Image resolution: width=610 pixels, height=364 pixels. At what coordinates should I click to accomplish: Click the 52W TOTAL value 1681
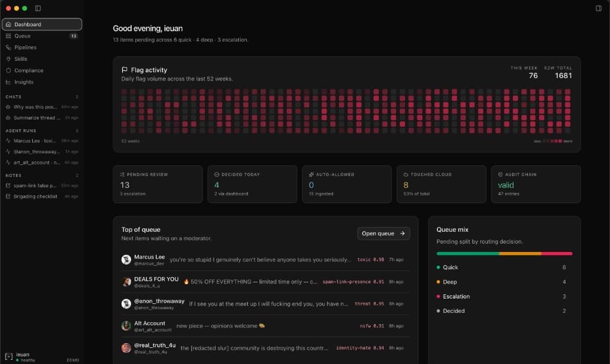[x=564, y=76]
